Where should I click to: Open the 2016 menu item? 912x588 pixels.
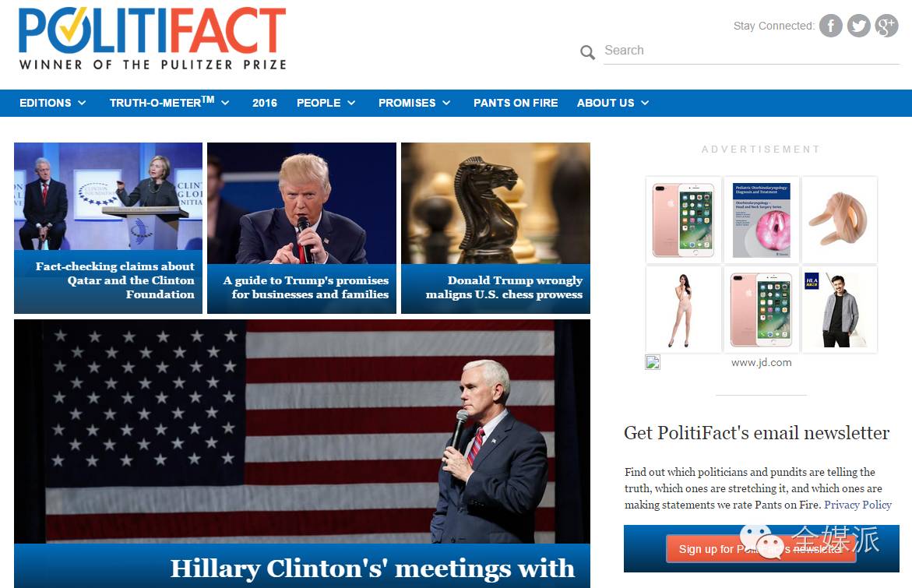tap(265, 103)
